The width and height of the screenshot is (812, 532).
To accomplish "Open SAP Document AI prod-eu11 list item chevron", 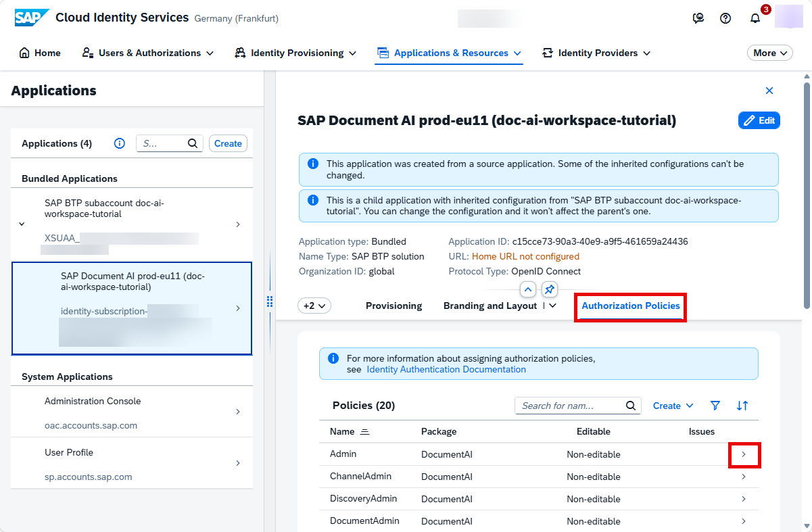I will 237,308.
